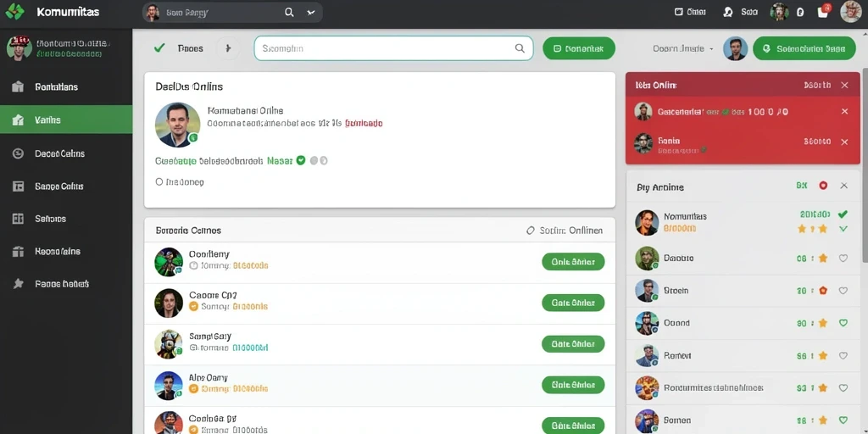
Task: Click the gray dots toggle after Naaar
Action: click(x=319, y=160)
